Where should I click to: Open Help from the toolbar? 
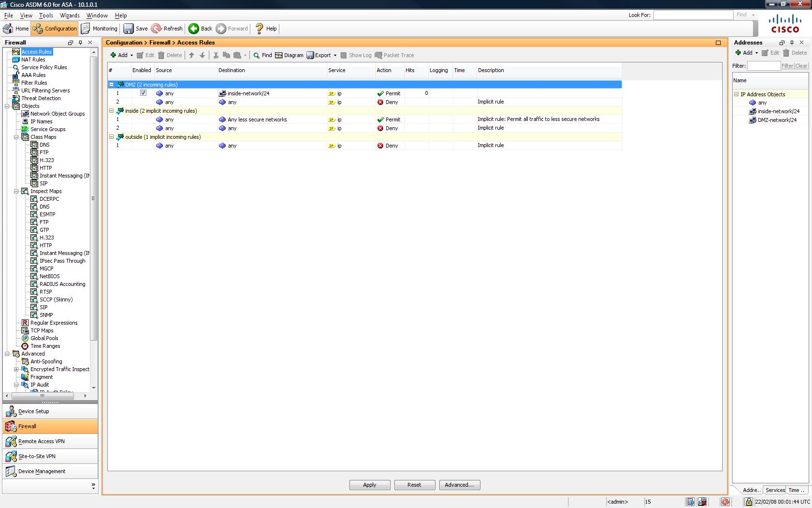(x=266, y=29)
